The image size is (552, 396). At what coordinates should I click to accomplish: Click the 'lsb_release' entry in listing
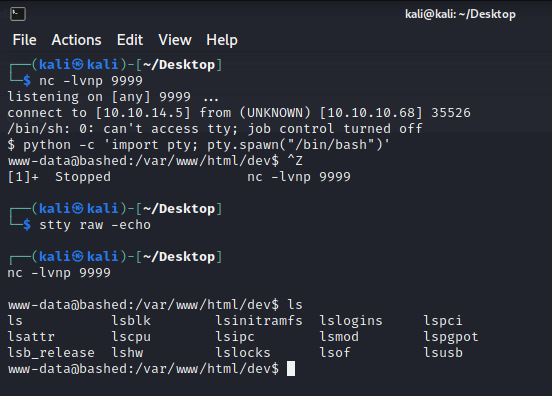(x=51, y=353)
